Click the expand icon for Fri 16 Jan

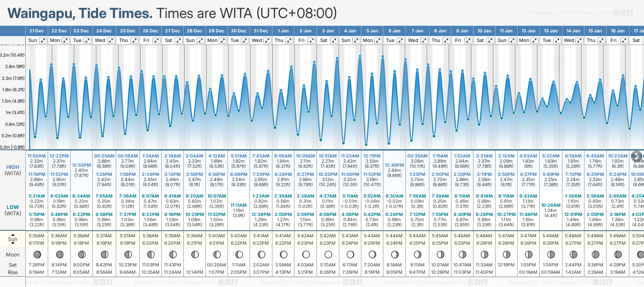[x=624, y=40]
